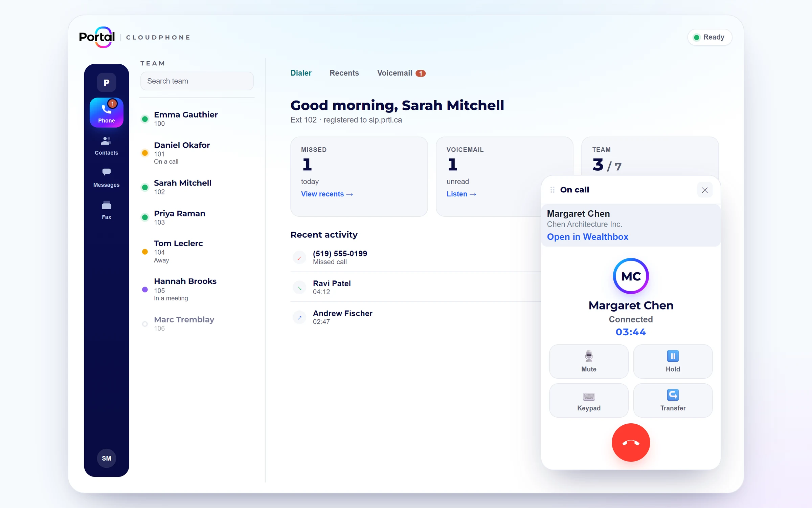Open the (519) 555-0199 missed call entry
Screen dimensions: 812x508
(x=415, y=257)
